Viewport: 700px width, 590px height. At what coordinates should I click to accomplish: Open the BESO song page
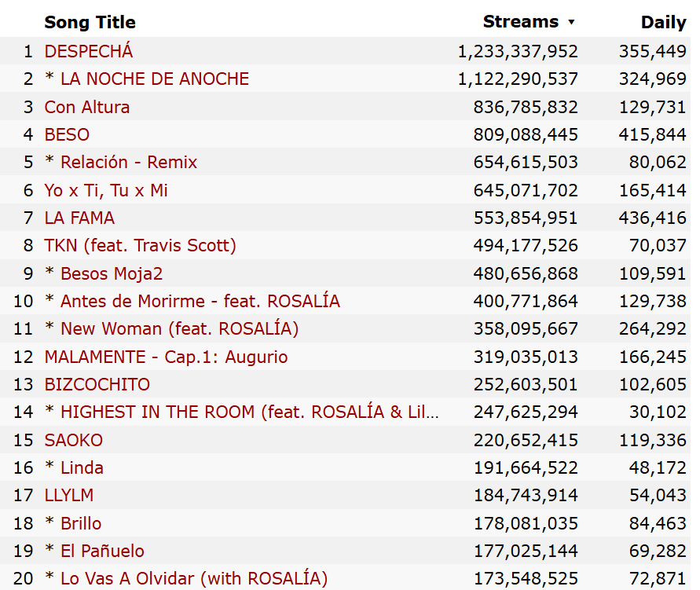point(67,134)
